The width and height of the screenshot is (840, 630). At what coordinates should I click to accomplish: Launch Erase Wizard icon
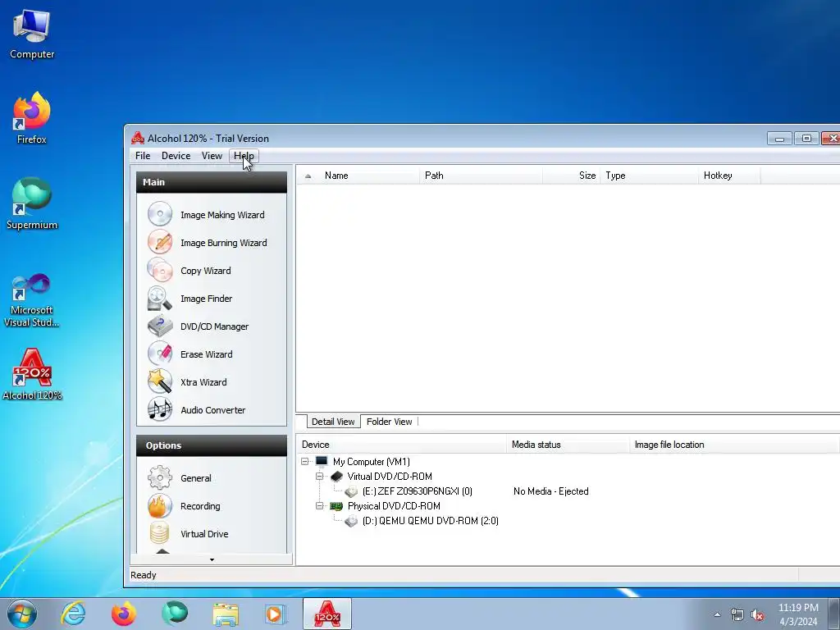point(160,354)
